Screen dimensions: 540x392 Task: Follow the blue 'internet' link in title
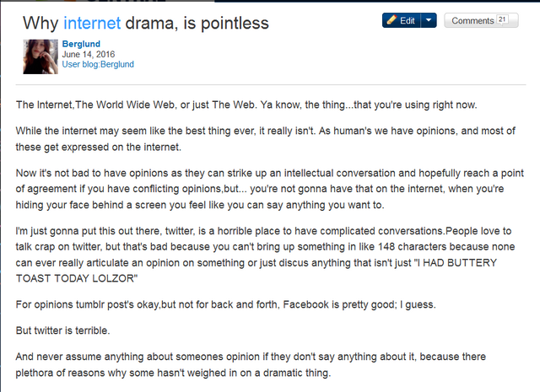[x=92, y=23]
